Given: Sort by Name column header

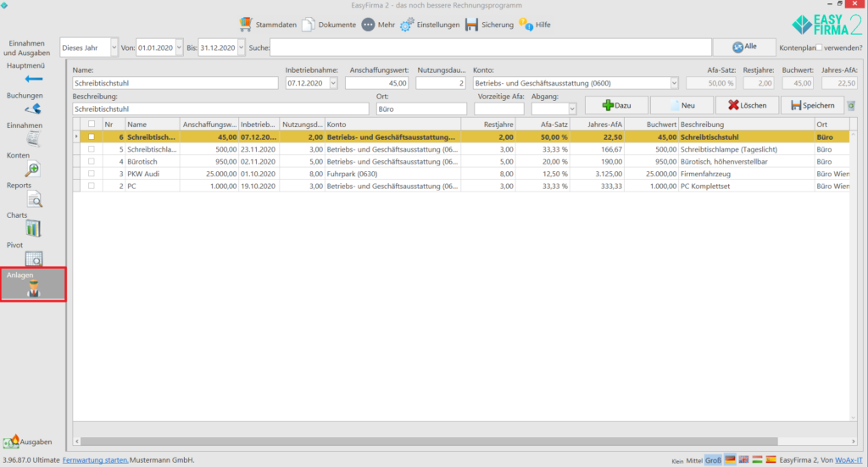Looking at the screenshot, I should point(153,125).
